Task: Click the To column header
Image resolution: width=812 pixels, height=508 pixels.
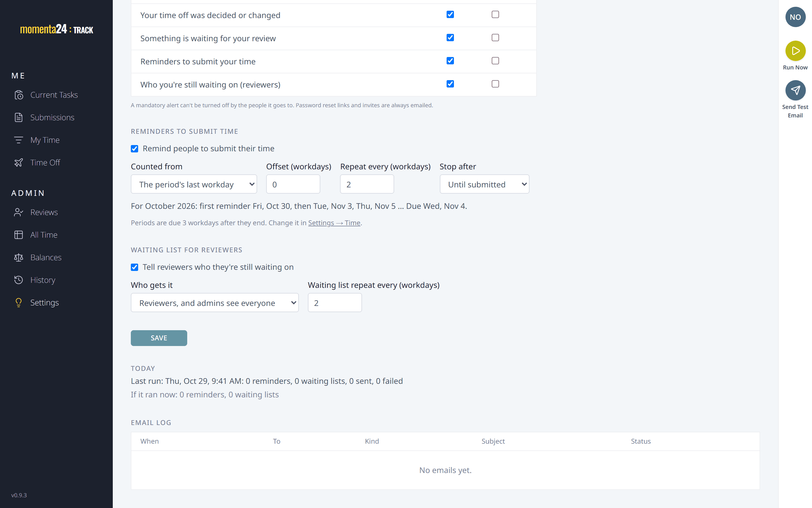Action: click(x=277, y=441)
